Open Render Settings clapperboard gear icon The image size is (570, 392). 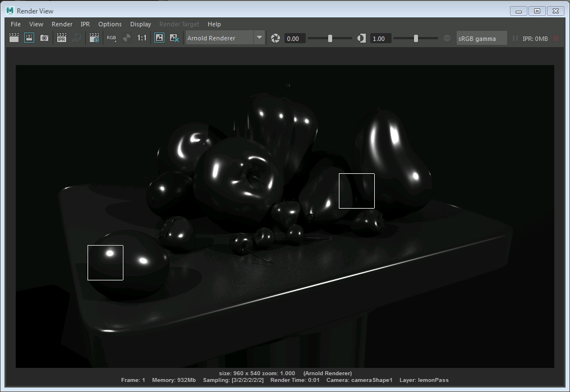point(94,38)
